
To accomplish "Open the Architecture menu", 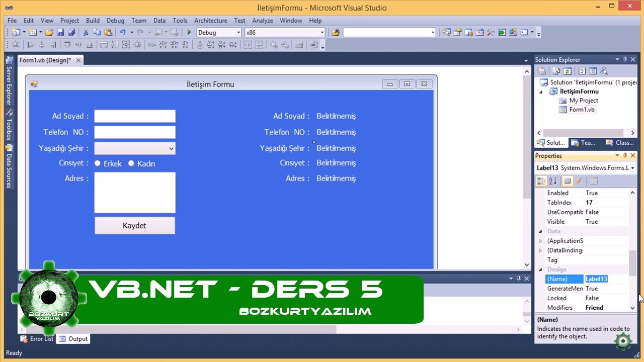I will pos(210,21).
